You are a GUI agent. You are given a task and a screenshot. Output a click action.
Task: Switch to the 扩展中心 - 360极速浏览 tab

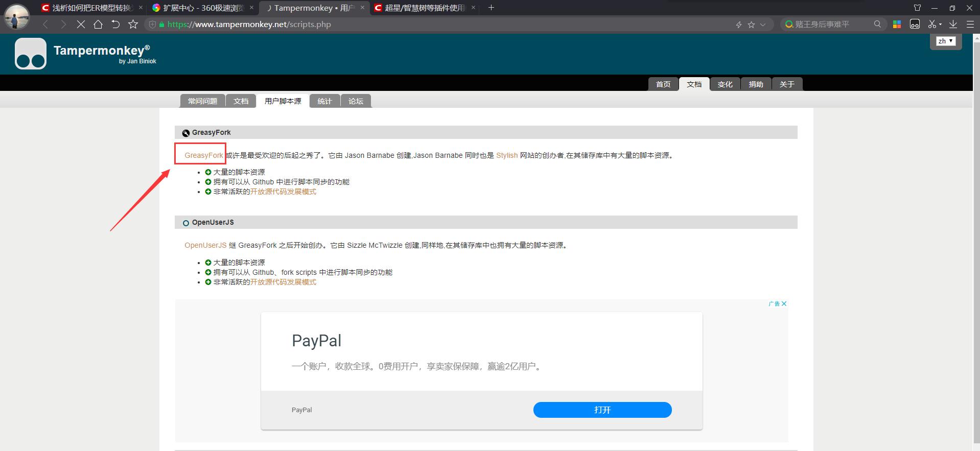coord(202,8)
